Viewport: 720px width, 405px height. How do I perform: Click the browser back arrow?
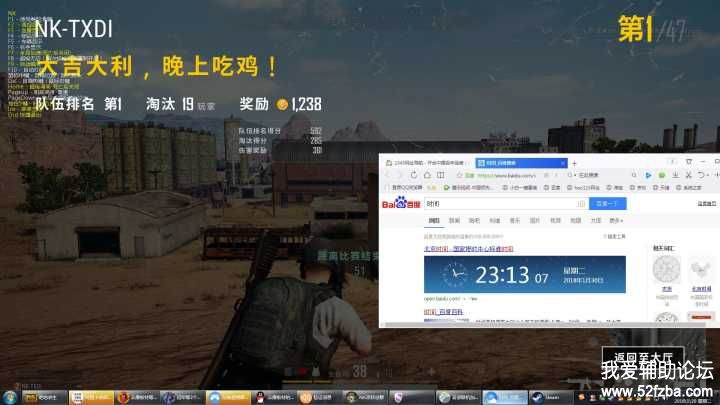point(388,175)
